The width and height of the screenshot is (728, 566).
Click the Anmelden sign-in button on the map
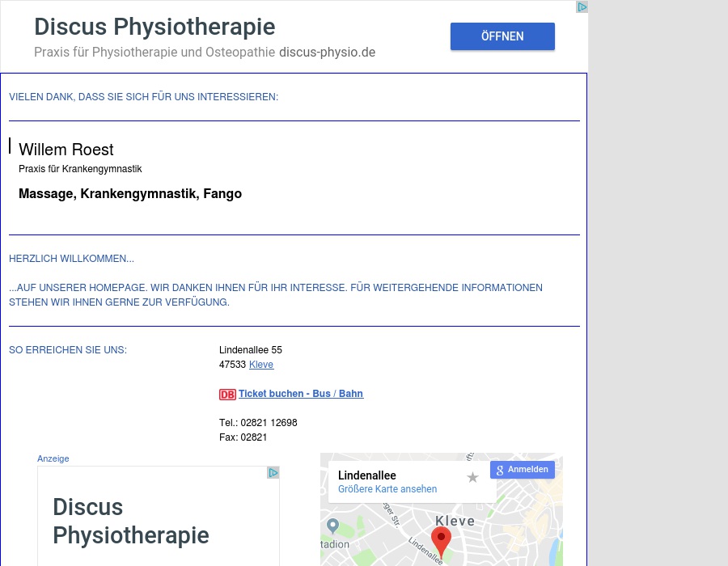pyautogui.click(x=523, y=469)
